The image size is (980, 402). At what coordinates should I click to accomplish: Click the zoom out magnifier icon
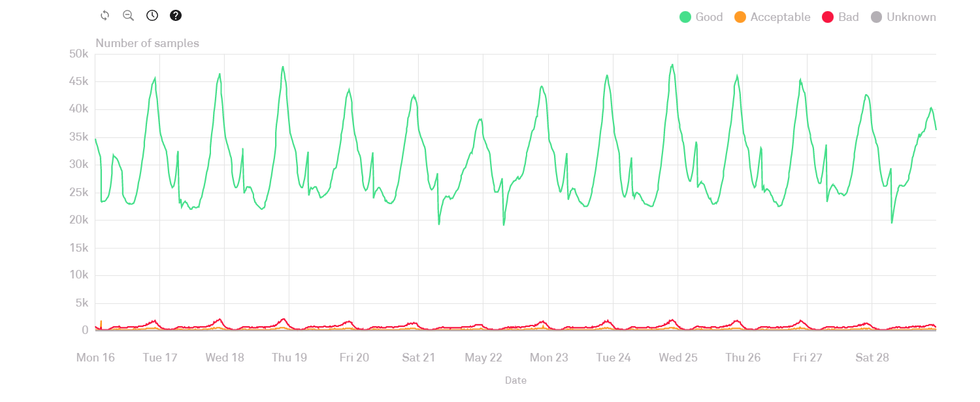coord(128,16)
